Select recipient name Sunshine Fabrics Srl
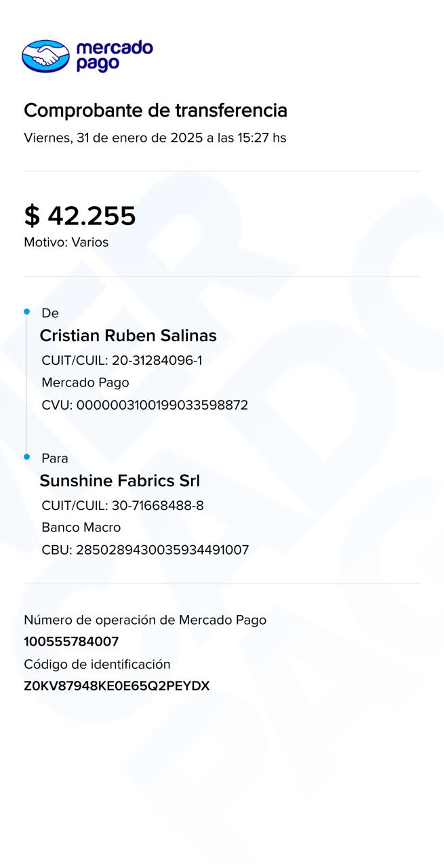Viewport: 444px width, 868px height. pos(120,481)
